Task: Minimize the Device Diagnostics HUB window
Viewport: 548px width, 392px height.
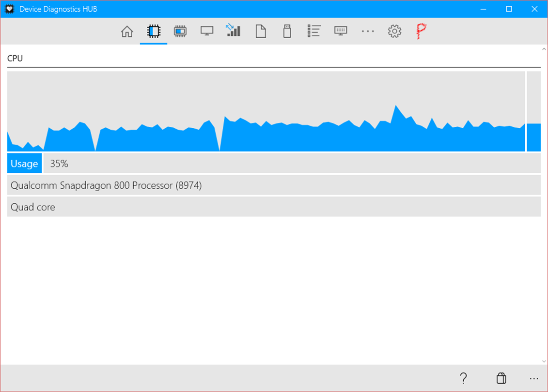Action: click(484, 9)
